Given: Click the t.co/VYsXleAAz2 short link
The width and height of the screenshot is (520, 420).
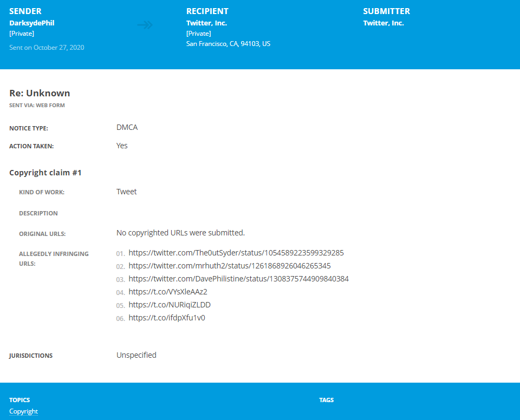Looking at the screenshot, I should point(168,292).
